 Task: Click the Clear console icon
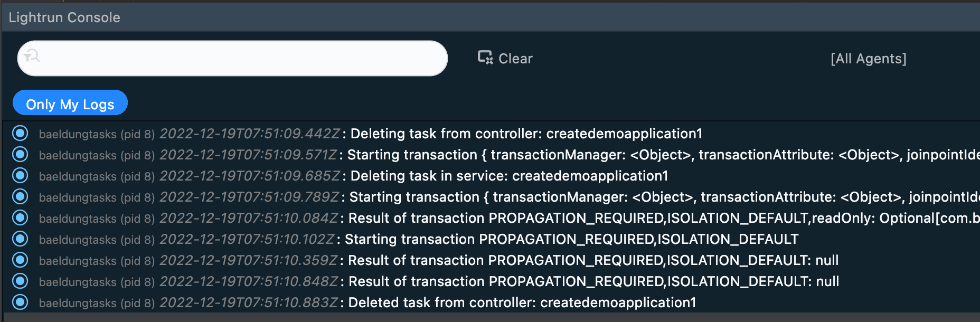485,58
